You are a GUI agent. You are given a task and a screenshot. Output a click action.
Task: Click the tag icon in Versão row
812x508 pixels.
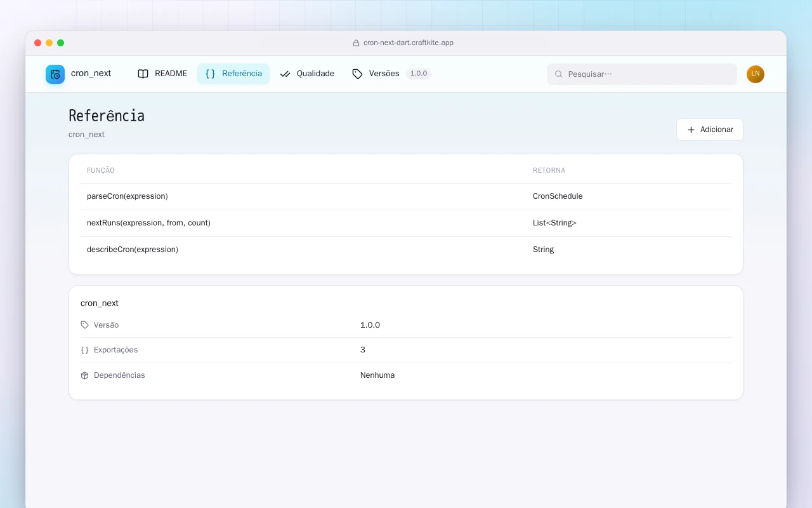(85, 325)
